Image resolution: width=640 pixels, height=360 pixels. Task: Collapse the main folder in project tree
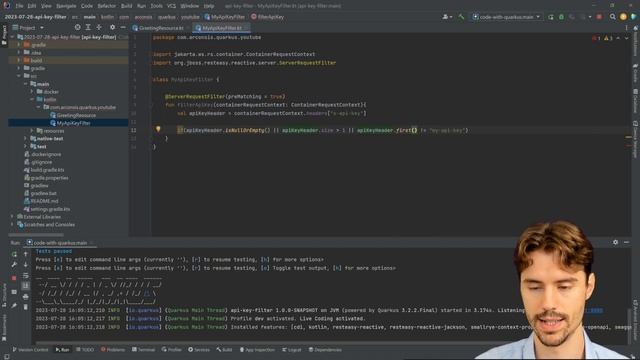26,84
